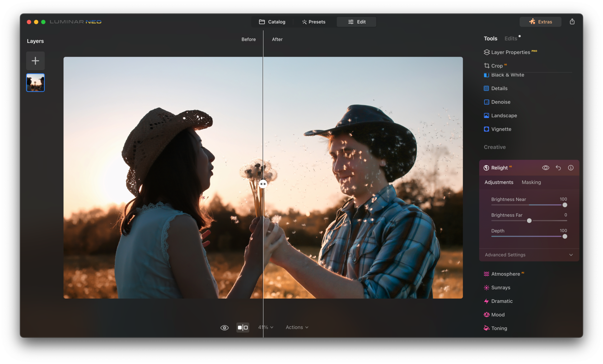Image resolution: width=603 pixels, height=364 pixels.
Task: Toggle Relight adjustment visibility
Action: pos(546,167)
